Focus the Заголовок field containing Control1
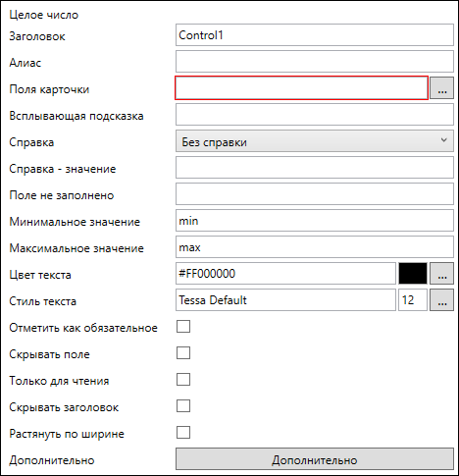Screen dimensions: 459x476 click(x=315, y=34)
